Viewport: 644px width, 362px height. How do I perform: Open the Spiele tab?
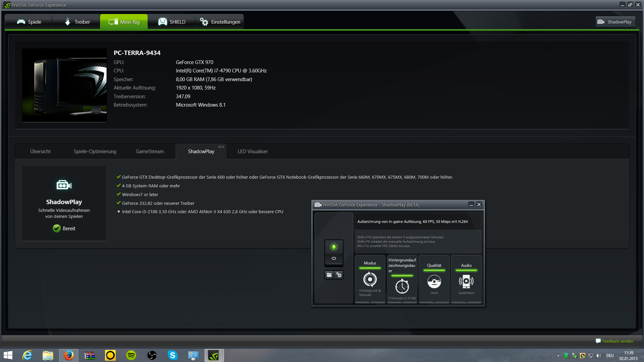click(29, 22)
